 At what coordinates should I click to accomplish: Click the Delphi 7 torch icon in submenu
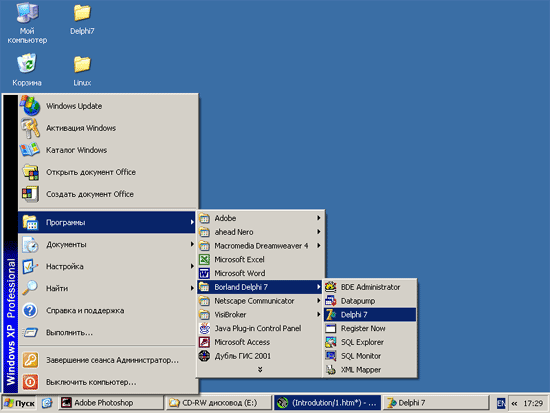pyautogui.click(x=331, y=315)
